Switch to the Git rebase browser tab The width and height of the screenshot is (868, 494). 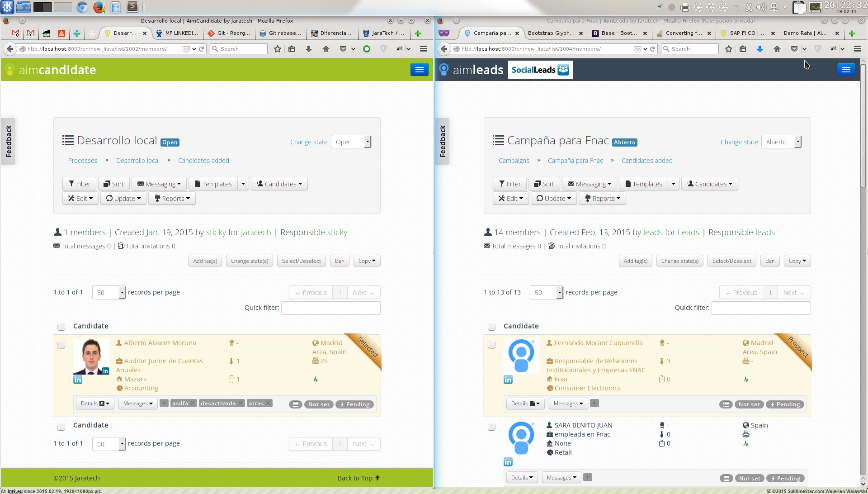pos(280,33)
